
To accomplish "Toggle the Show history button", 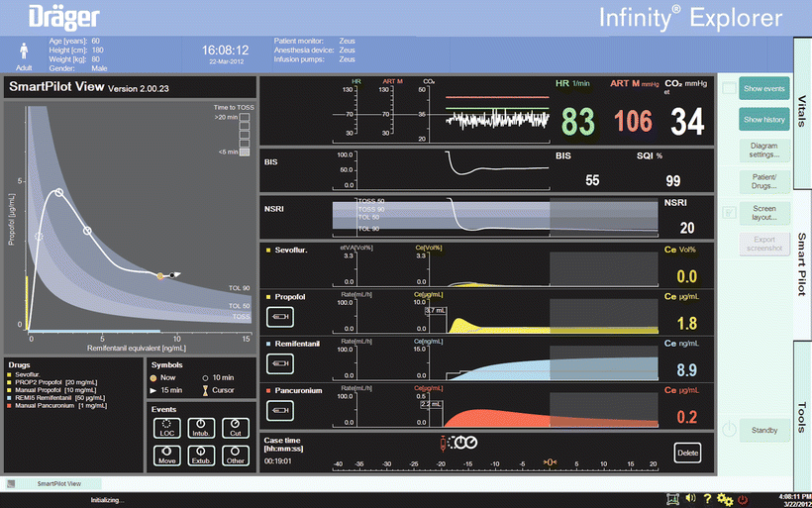I will 763,120.
